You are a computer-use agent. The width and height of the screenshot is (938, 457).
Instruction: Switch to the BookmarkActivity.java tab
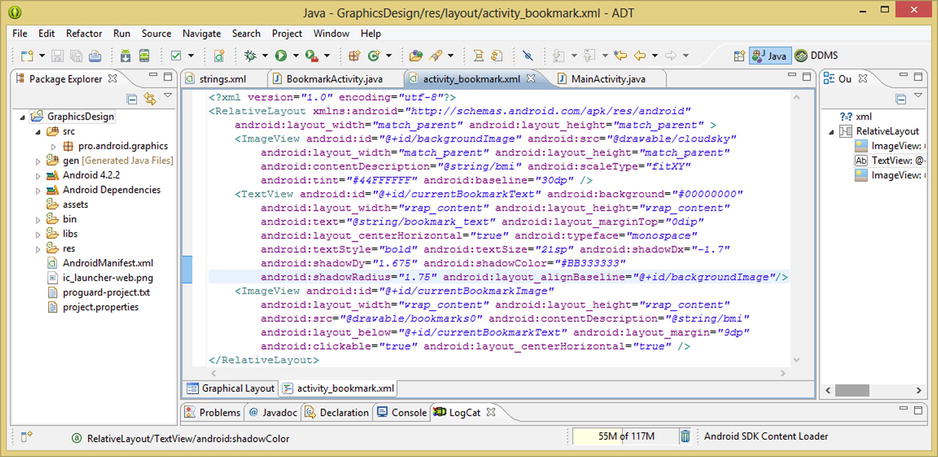click(333, 78)
